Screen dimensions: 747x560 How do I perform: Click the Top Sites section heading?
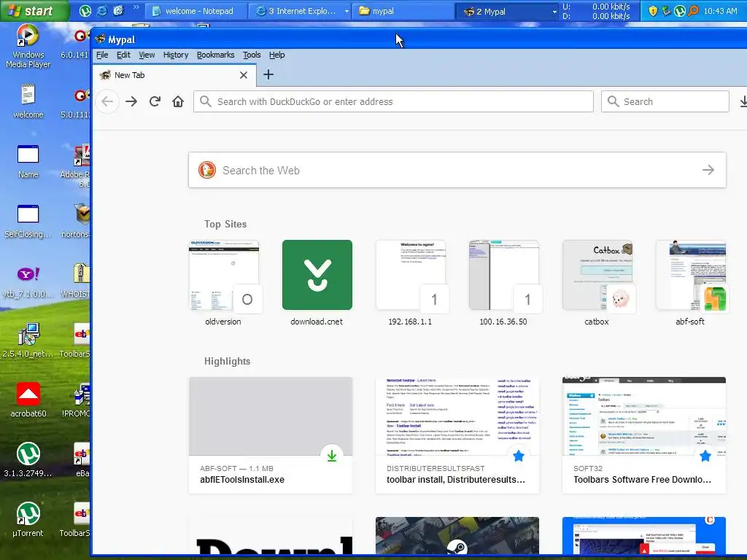225,224
